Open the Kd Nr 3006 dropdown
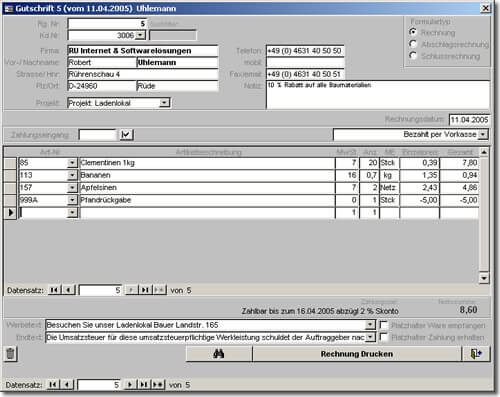Image resolution: width=500 pixels, height=397 pixels. (141, 35)
